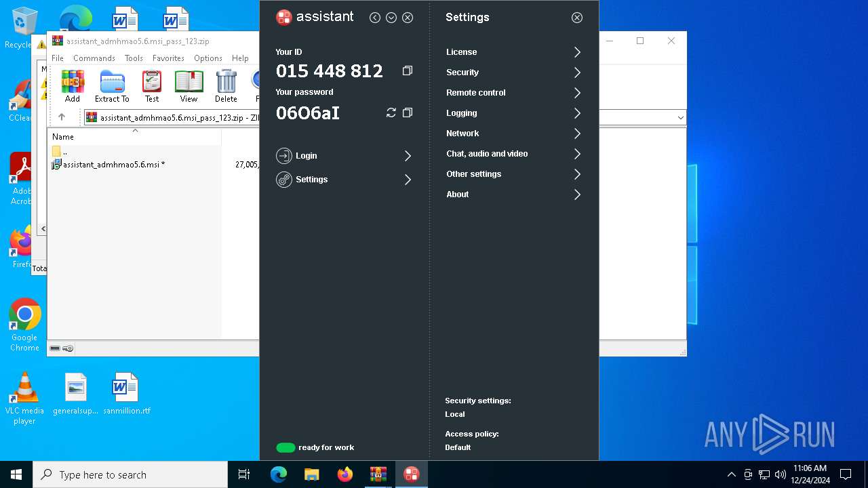Open License settings
This screenshot has height=488, width=868.
513,52
